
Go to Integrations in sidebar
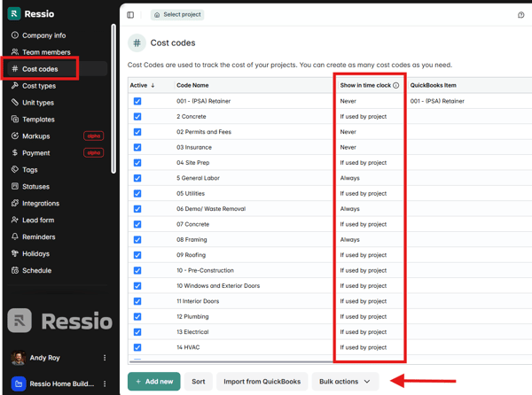[41, 204]
